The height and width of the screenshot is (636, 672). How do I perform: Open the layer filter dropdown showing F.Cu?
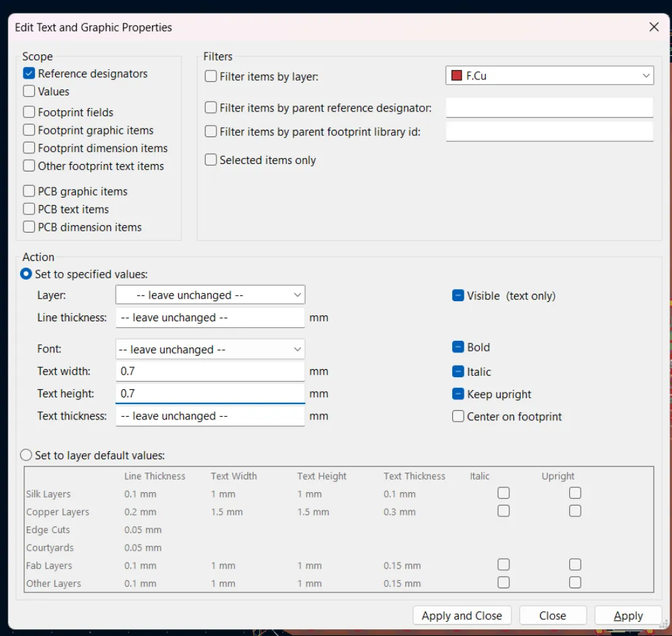point(644,75)
